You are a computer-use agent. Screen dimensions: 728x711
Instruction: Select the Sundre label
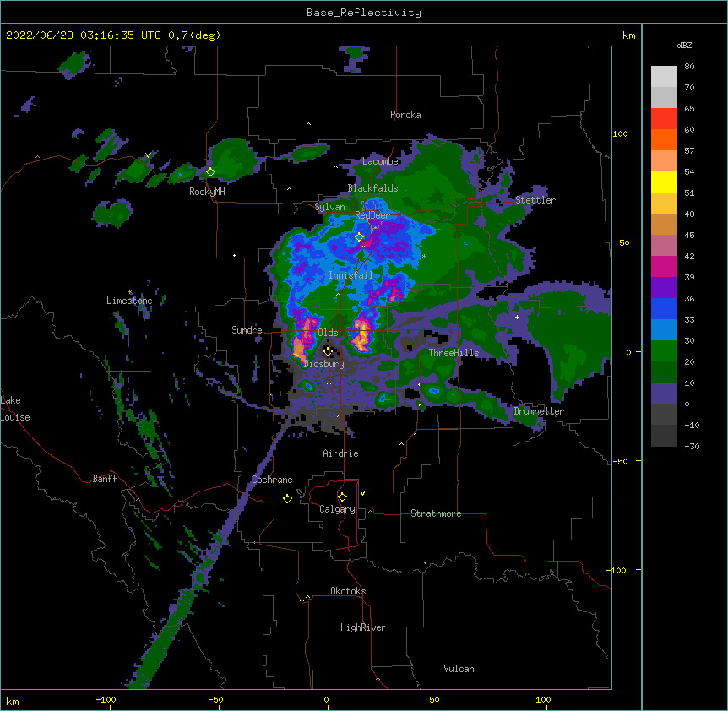tap(247, 330)
